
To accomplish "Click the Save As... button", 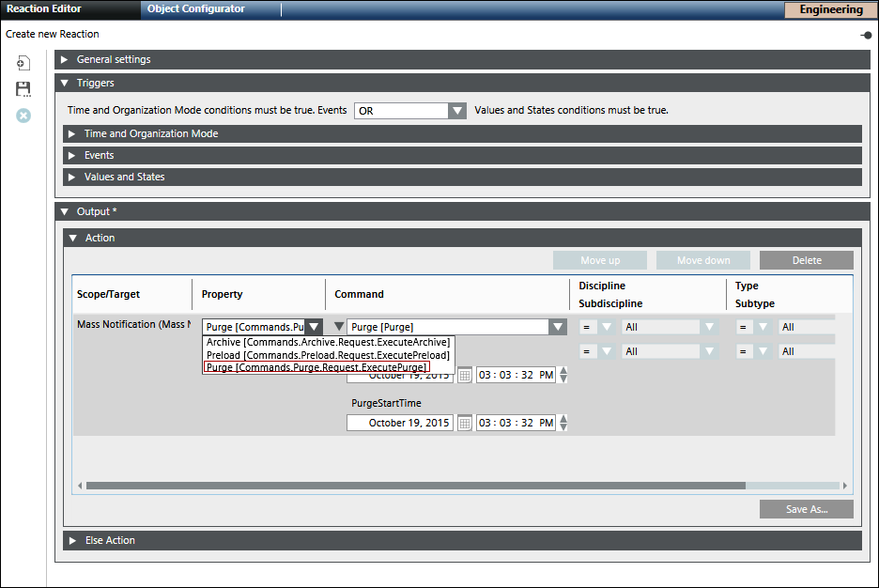I will point(806,509).
